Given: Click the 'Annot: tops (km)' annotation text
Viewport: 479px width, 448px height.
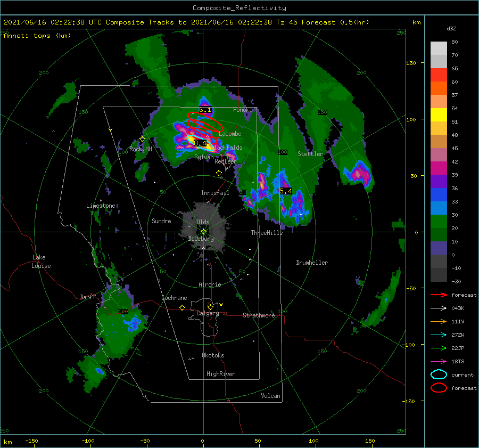Looking at the screenshot, I should coord(37,36).
